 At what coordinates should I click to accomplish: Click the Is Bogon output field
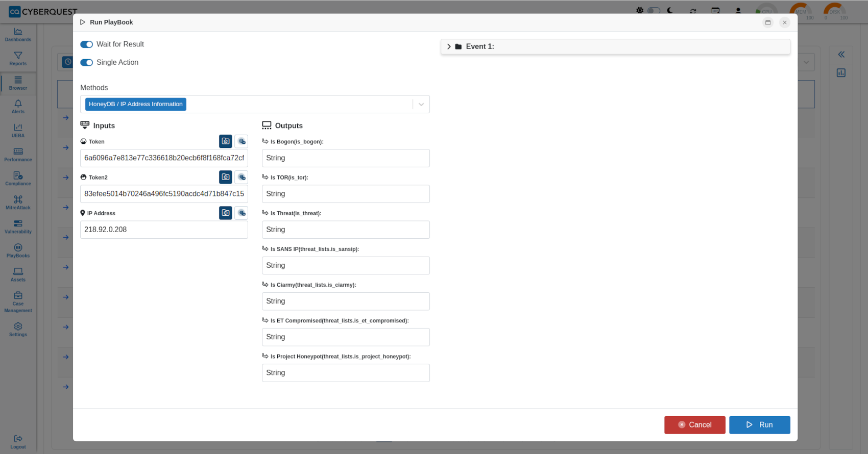click(x=346, y=158)
